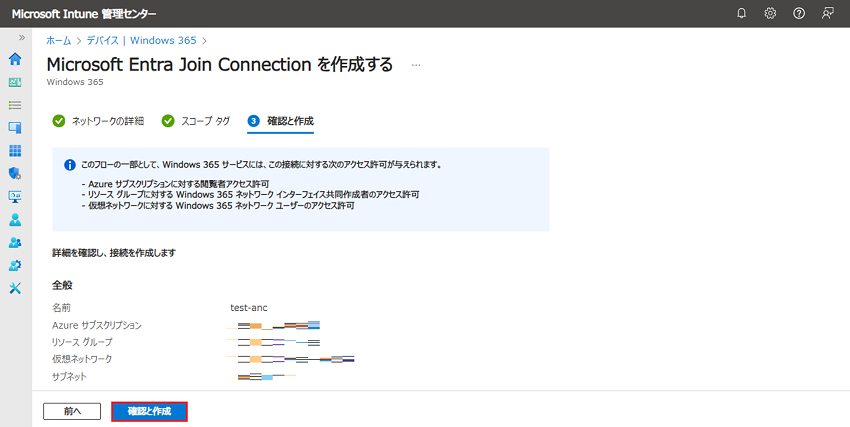
Task: Expand the left navigation sidebar
Action: point(22,38)
